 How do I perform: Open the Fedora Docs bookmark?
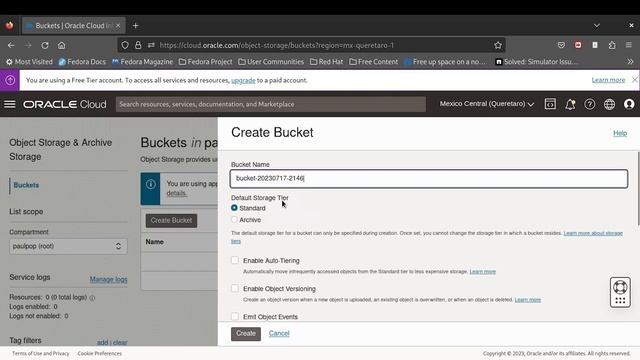coord(82,62)
